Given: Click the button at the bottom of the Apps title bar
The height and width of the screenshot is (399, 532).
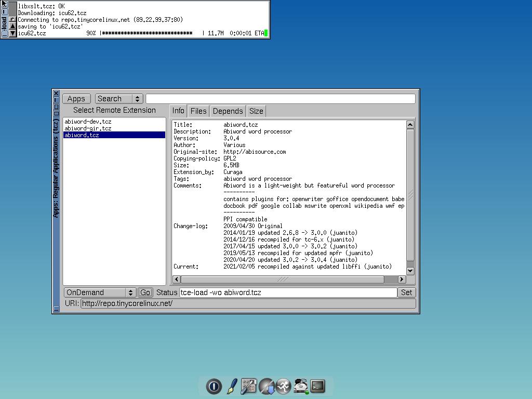Looking at the screenshot, I should (56, 309).
